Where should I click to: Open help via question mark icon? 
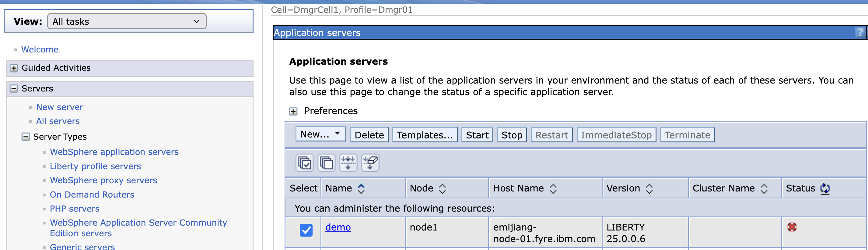click(x=859, y=32)
